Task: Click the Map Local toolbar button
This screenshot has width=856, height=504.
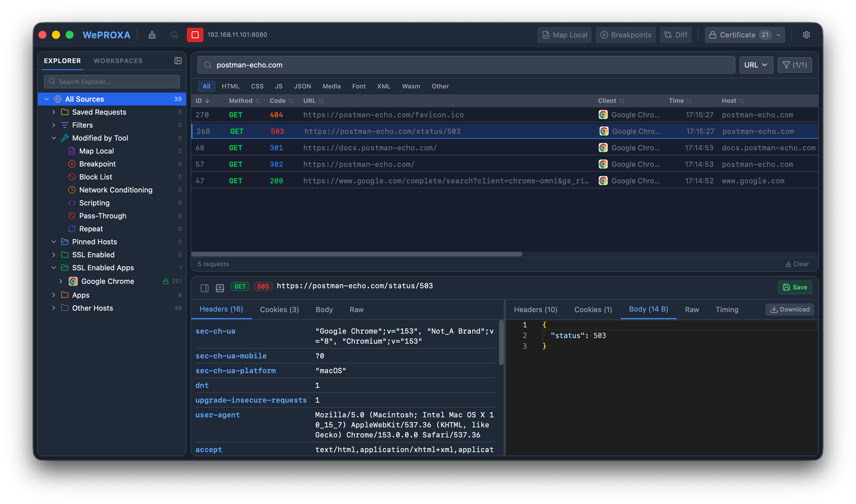Action: 564,35
